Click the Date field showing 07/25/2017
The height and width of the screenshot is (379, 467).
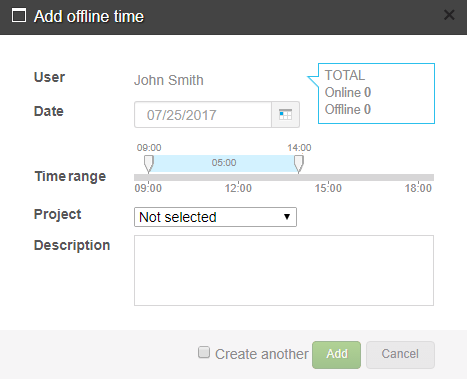coord(203,115)
